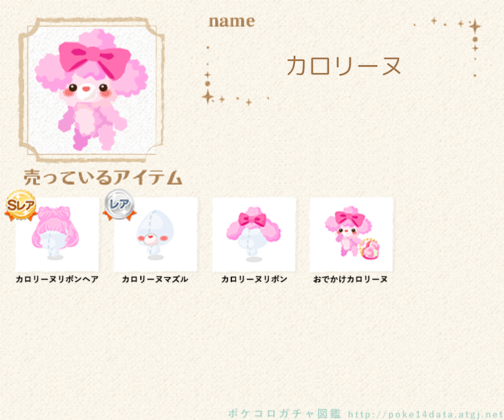Viewport: 504px width, 420px height.
Task: Open the poke14data.atgj.net URL watermark
Action: point(426,415)
